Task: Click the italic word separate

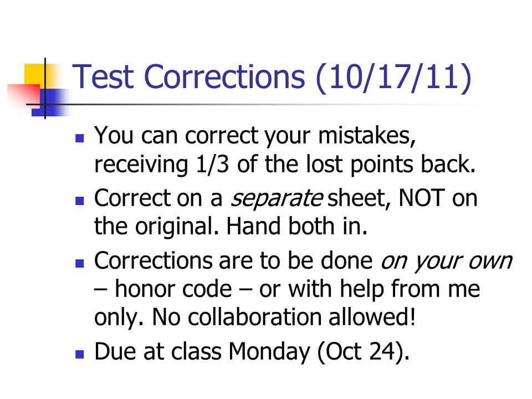Action: tap(277, 199)
